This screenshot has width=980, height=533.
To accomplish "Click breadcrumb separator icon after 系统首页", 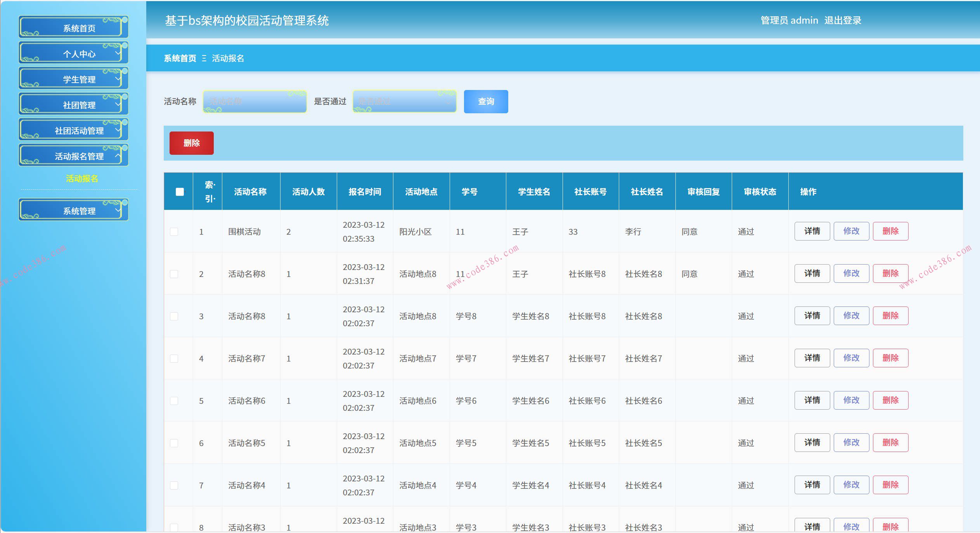I will pos(204,59).
